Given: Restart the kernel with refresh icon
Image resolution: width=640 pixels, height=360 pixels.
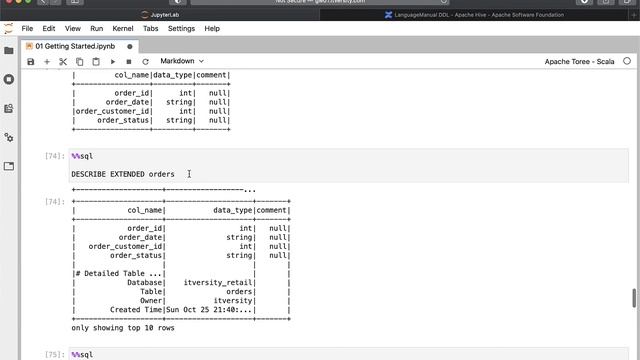Looking at the screenshot, I should pyautogui.click(x=145, y=62).
